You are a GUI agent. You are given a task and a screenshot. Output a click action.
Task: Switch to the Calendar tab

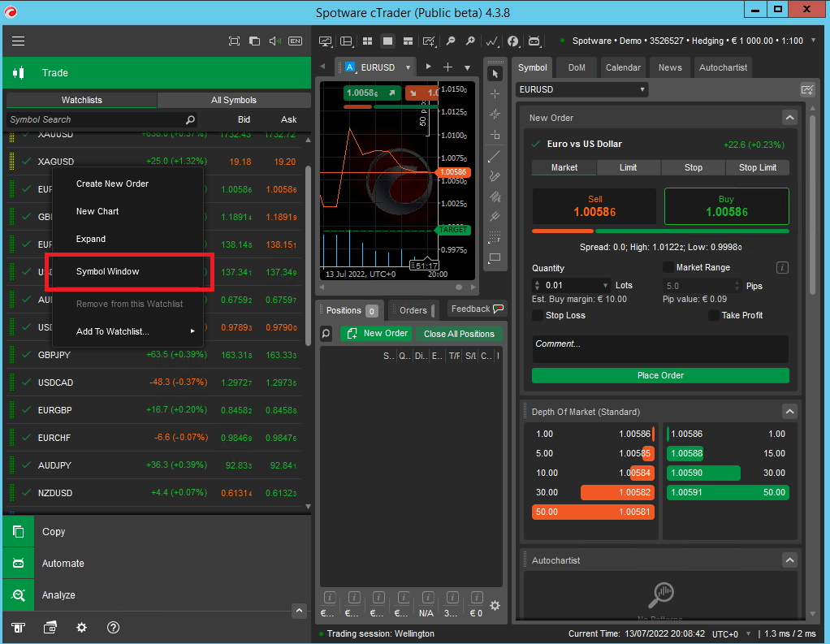[x=622, y=67]
